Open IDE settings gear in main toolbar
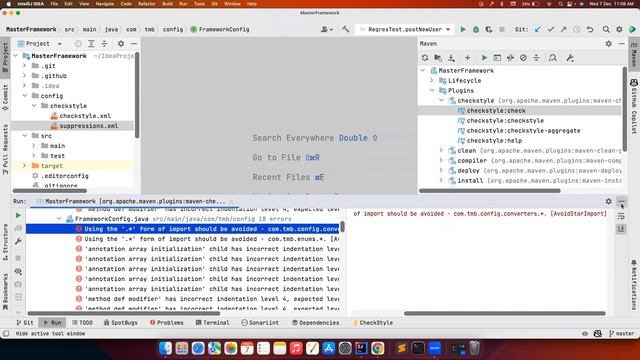Viewport: 640px width, 360px height. 619,29
